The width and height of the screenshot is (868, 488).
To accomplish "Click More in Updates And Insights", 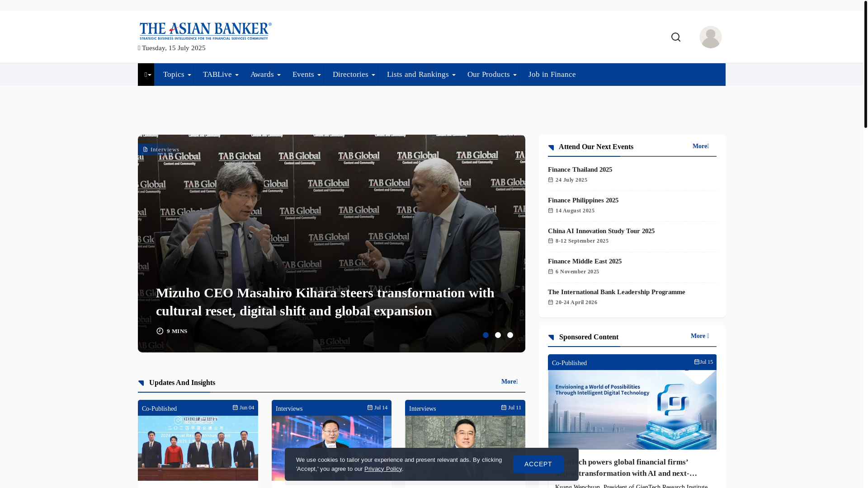I will pyautogui.click(x=509, y=382).
